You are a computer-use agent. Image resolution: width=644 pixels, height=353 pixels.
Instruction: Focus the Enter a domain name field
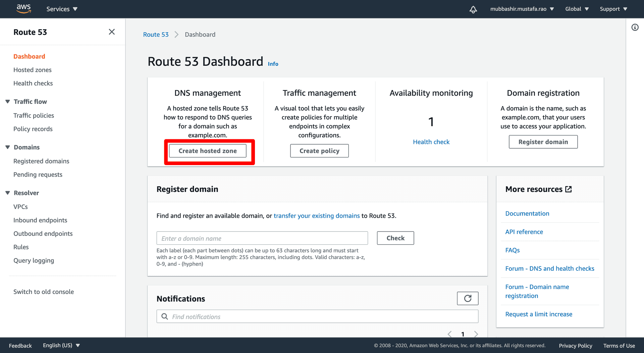(262, 238)
